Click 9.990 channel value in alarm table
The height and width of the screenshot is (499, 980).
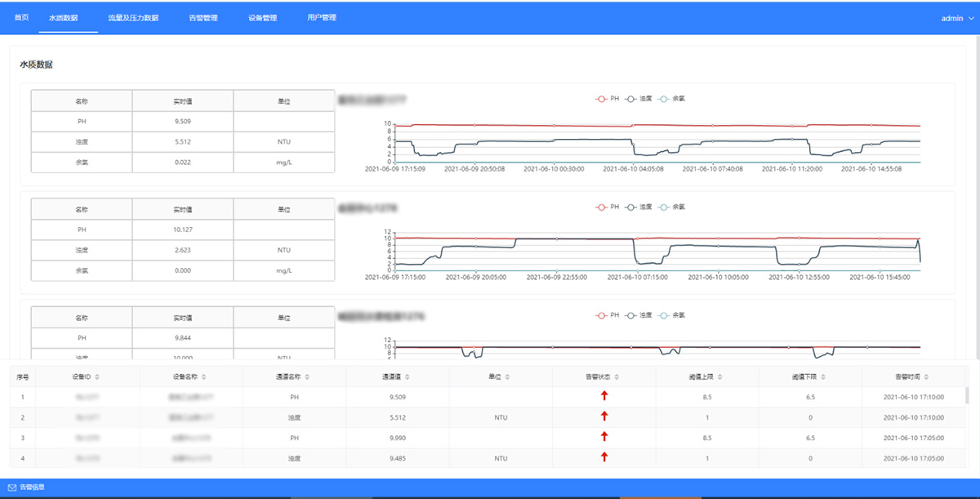pos(398,437)
